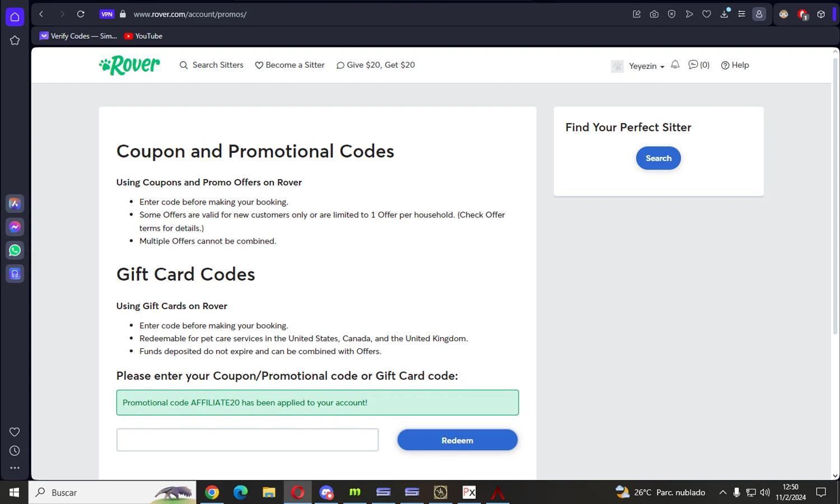
Task: Click the Buscar taskbar search box
Action: [x=112, y=492]
